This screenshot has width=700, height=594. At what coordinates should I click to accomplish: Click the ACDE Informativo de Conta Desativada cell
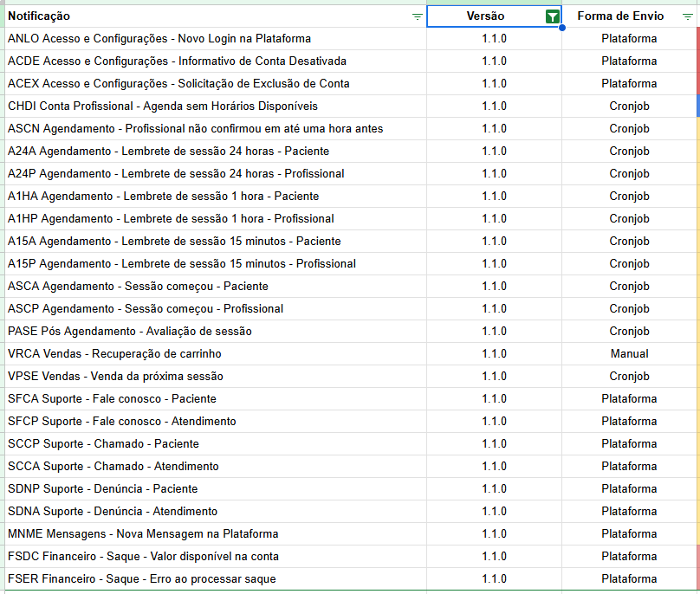[177, 61]
